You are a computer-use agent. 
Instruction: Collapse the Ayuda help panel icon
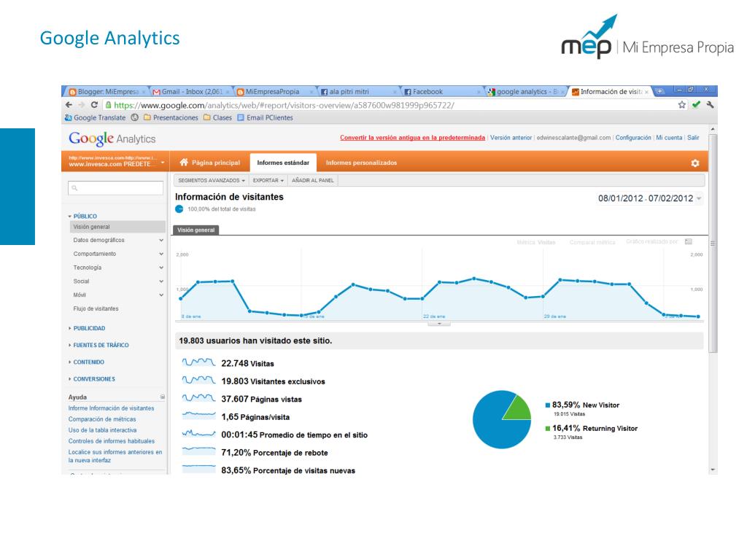point(163,397)
